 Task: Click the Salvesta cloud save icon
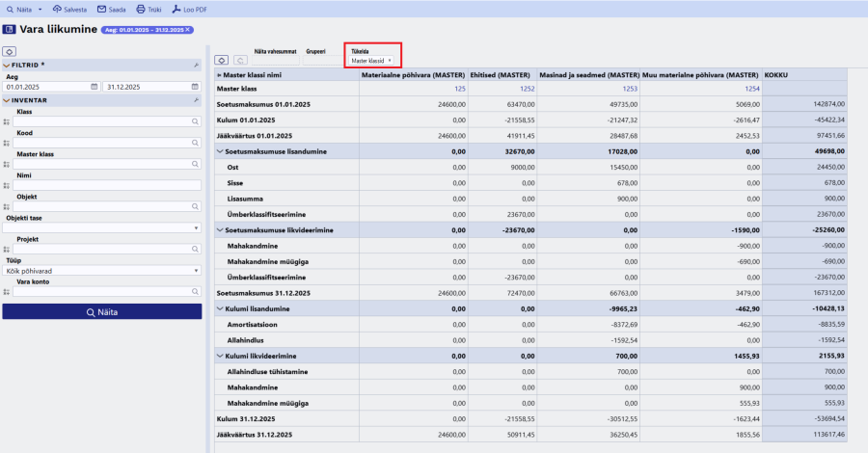pos(57,10)
